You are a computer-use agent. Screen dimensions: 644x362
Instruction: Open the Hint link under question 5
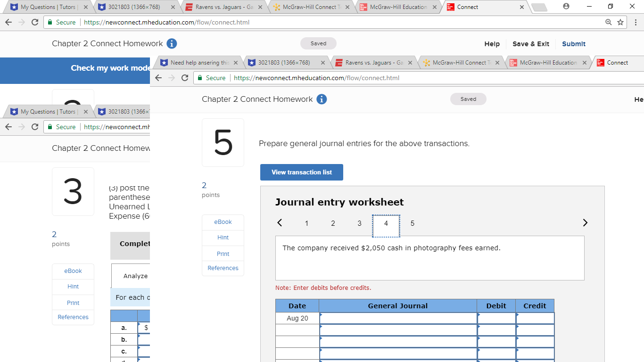(223, 238)
